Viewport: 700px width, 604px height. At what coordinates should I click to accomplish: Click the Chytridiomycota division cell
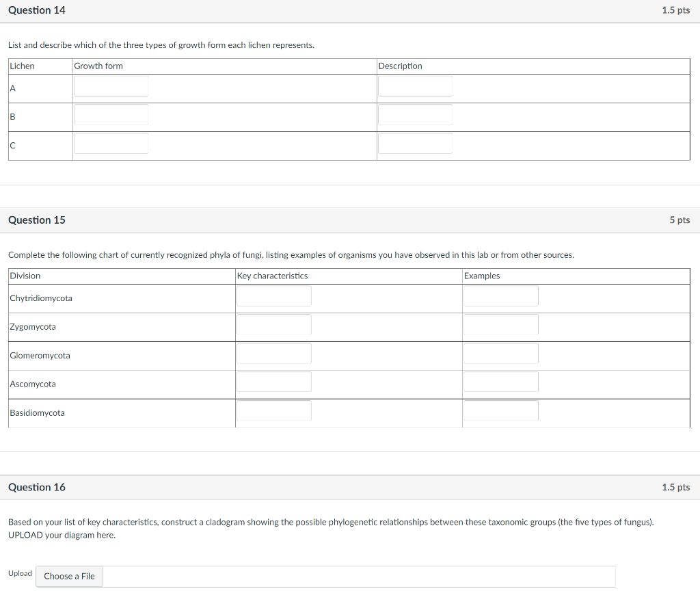[x=122, y=298]
